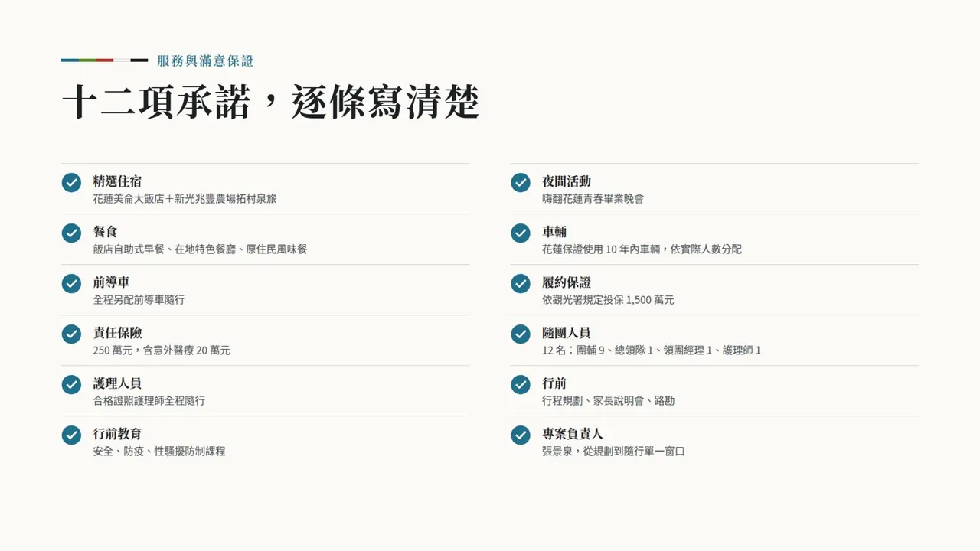Select the item title 專案負責人
980x551 pixels.
click(573, 434)
